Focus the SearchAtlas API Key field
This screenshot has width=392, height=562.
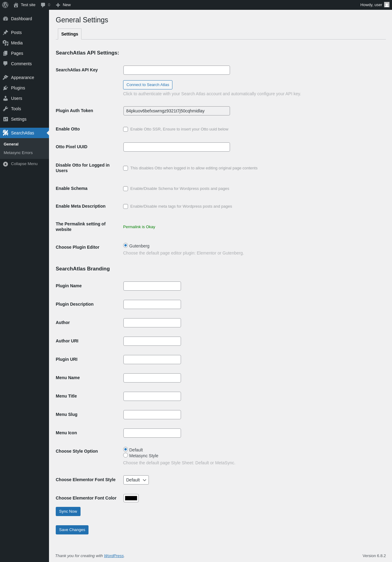pos(177,70)
